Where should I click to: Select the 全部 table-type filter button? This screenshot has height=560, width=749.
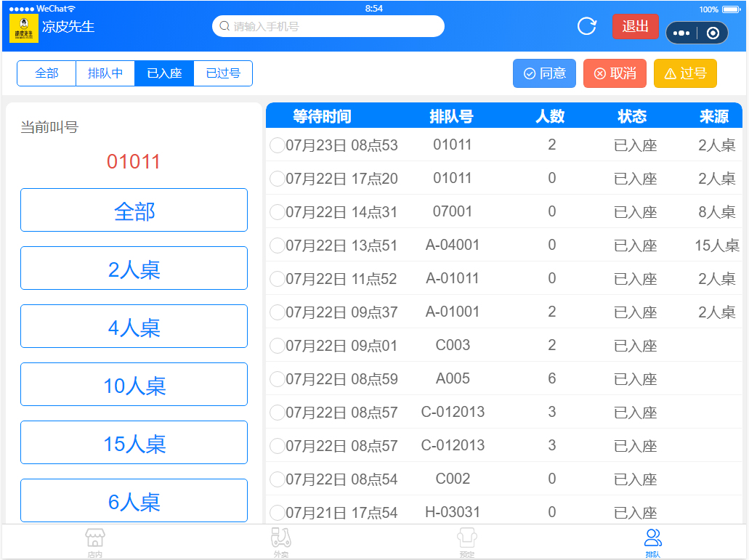[134, 210]
